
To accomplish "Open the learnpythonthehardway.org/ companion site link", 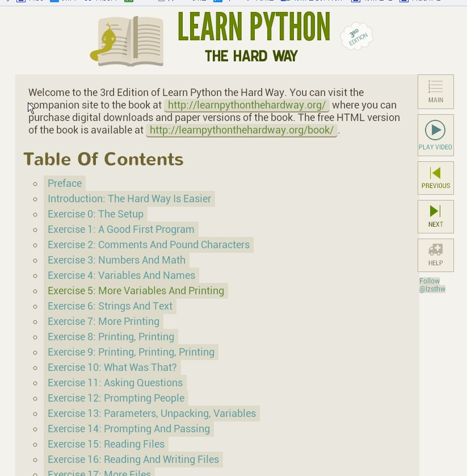I will [x=247, y=105].
